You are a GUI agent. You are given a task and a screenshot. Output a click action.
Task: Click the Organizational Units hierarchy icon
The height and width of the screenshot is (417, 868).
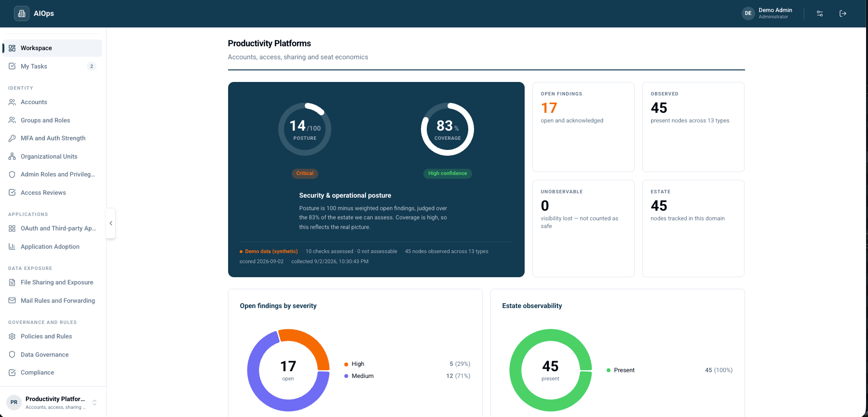(x=12, y=157)
